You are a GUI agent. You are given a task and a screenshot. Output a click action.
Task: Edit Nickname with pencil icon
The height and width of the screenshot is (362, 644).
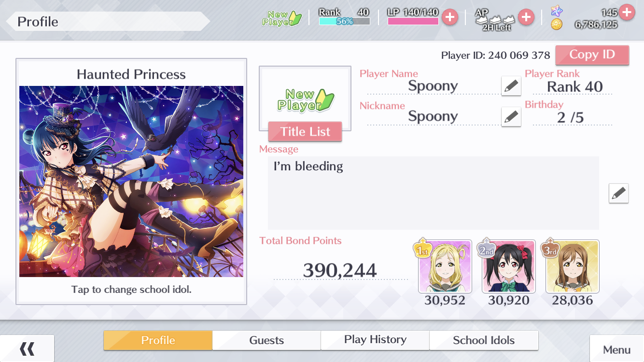pos(511,117)
